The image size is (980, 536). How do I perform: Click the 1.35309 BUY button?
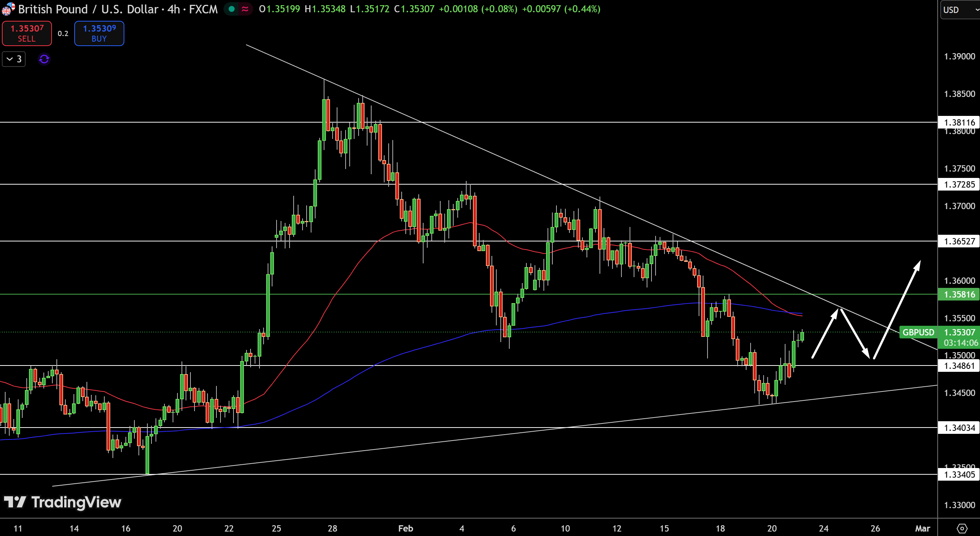pos(99,33)
